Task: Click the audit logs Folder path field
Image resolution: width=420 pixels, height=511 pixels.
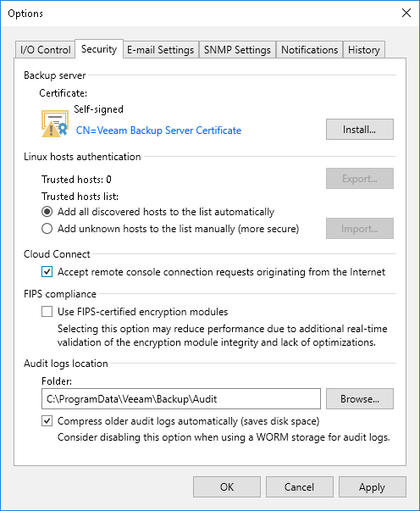Action: pyautogui.click(x=181, y=398)
